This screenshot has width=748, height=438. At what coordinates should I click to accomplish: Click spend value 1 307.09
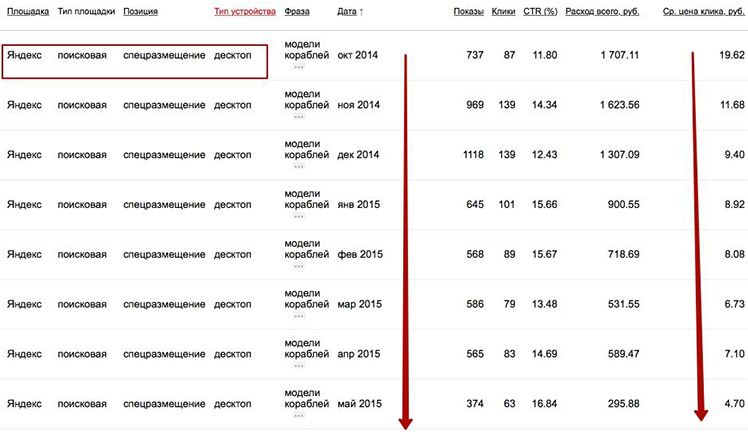point(620,155)
